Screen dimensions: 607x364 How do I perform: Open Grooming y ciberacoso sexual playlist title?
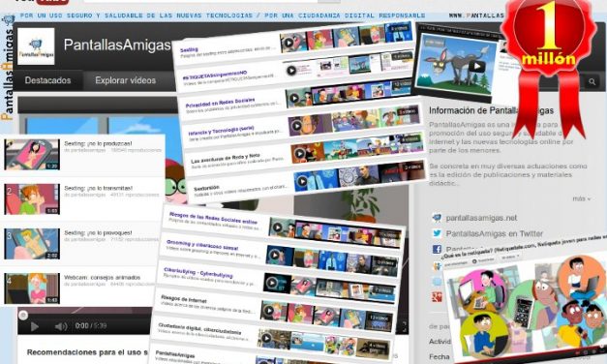pyautogui.click(x=202, y=245)
